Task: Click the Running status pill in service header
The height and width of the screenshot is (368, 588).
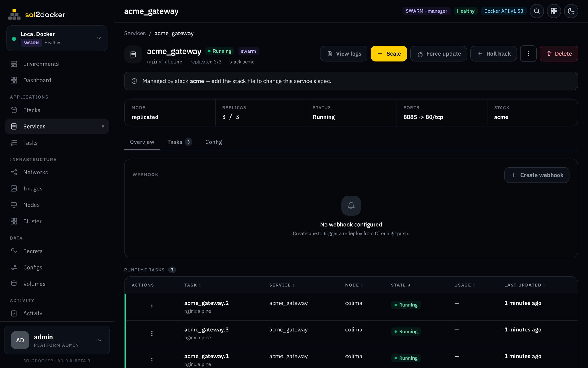Action: pos(219,51)
